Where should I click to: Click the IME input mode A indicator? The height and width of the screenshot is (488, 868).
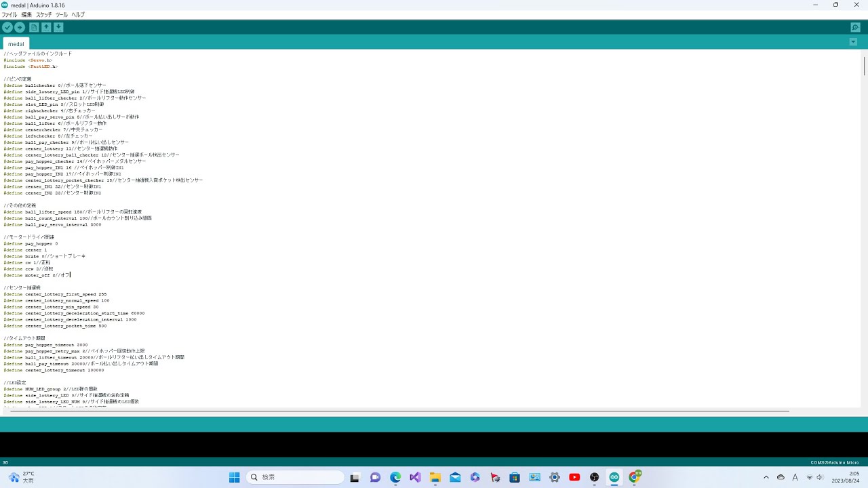pyautogui.click(x=795, y=477)
